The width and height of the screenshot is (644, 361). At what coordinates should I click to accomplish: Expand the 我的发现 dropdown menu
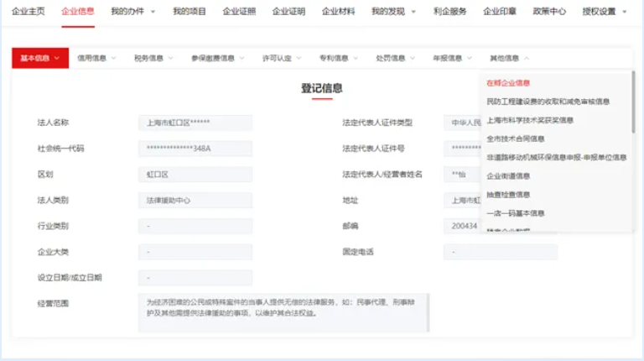click(x=393, y=12)
